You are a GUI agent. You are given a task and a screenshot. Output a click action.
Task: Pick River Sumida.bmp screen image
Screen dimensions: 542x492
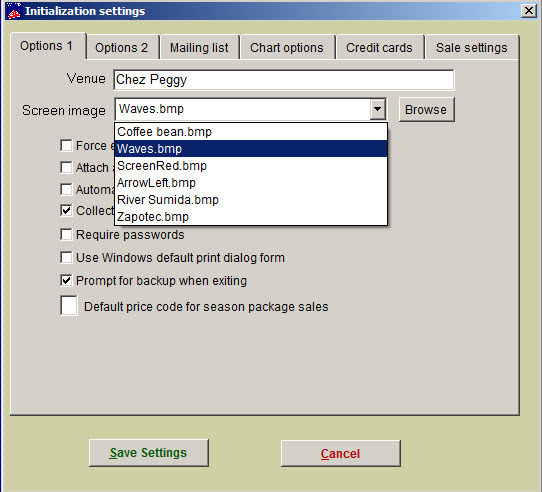click(251, 199)
